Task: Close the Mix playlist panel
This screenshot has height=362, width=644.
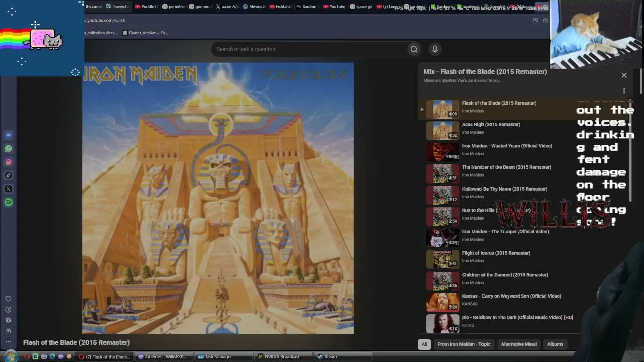Action: coord(624,75)
